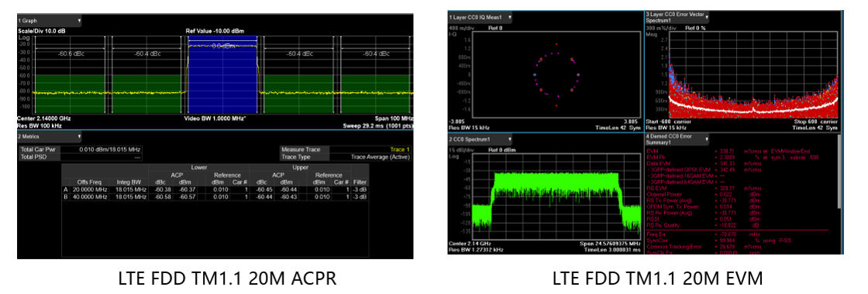Select the Scale/Div 10.0 dB label
The width and height of the screenshot is (868, 294).
(x=42, y=31)
